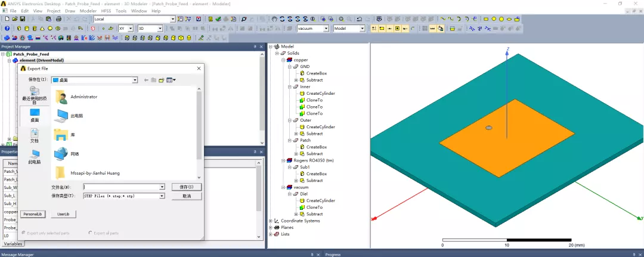Click the Print icon in the toolbar

click(58, 19)
